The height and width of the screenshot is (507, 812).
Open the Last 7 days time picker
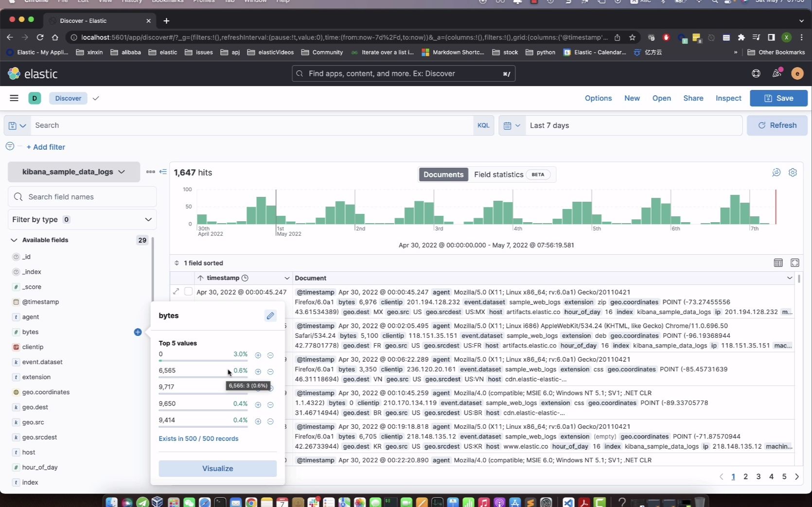(549, 125)
